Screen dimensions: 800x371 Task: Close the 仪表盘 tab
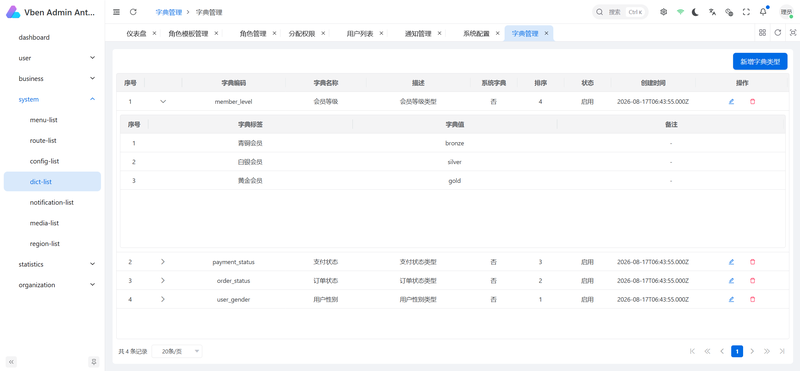(x=155, y=33)
